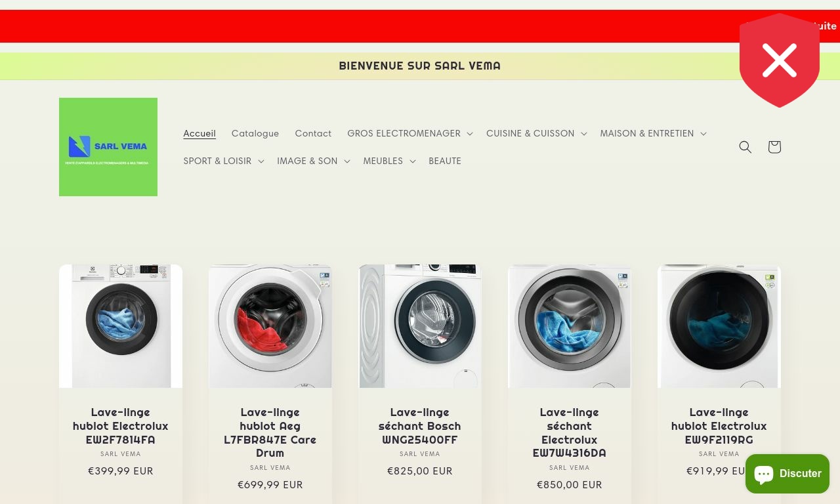Expand the GROS ELECTROMENAGER dropdown
Screen dimensions: 840x504
coord(410,133)
